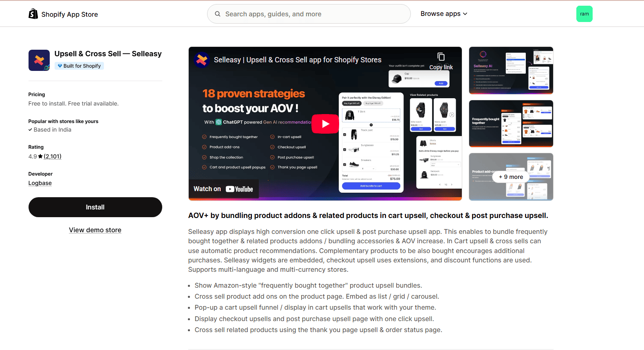The width and height of the screenshot is (644, 350).
Task: Open the 2,101 reviews link
Action: coord(53,156)
